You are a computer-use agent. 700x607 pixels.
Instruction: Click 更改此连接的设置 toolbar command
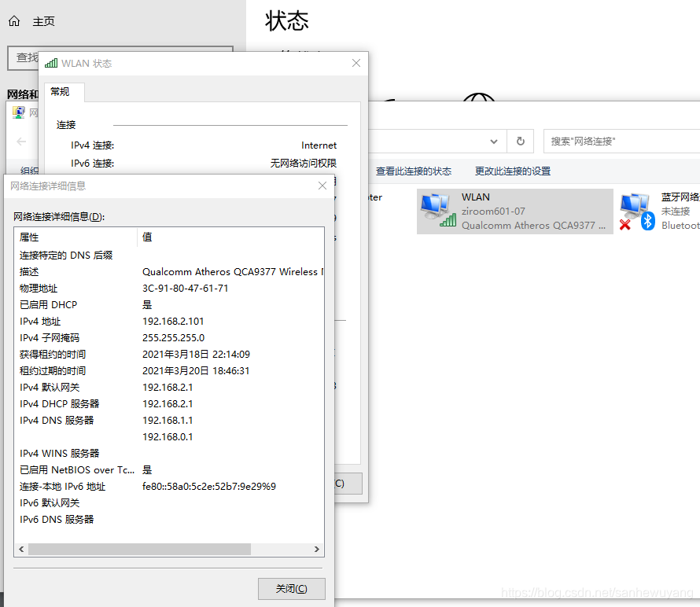coord(513,171)
